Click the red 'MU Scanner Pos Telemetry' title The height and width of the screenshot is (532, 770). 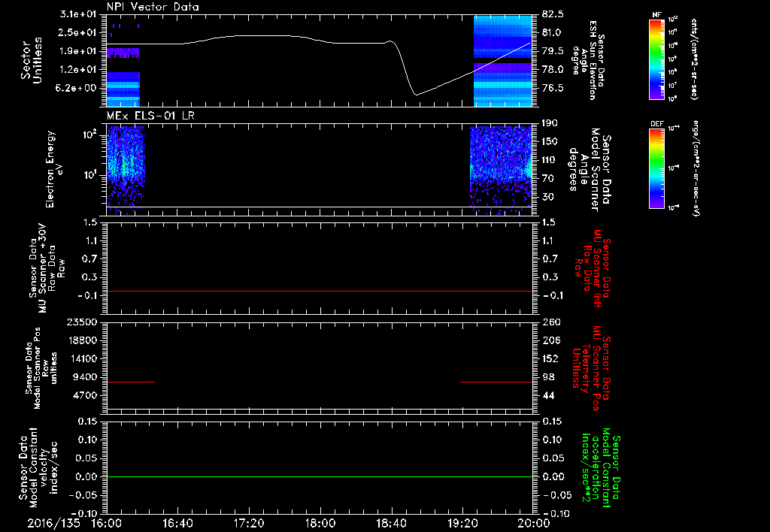pos(593,368)
